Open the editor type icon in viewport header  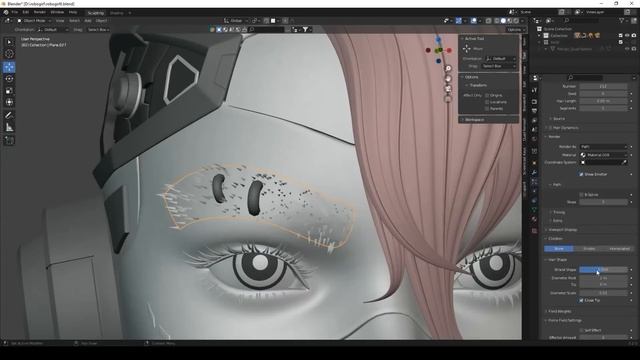pyautogui.click(x=7, y=20)
